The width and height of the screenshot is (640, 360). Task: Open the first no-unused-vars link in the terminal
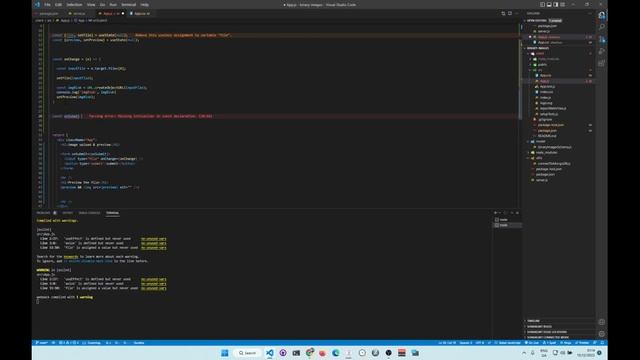(153, 239)
